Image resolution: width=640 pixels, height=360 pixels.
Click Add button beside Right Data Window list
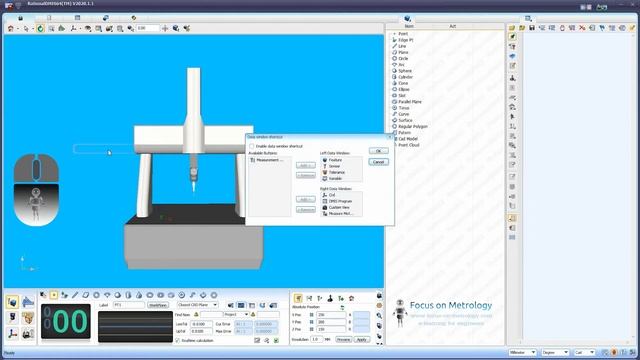[x=306, y=200]
